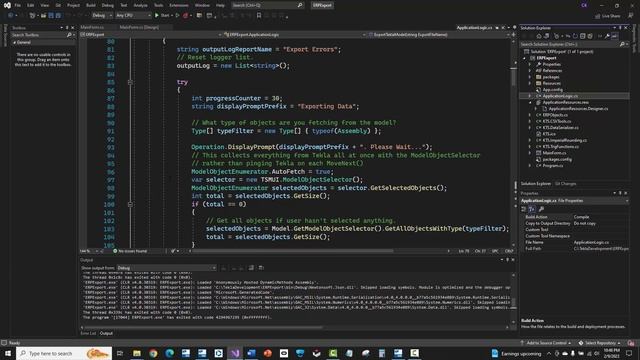Click Earnings upcoming widget in the taskbar
The width and height of the screenshot is (640, 360).
pos(516,353)
